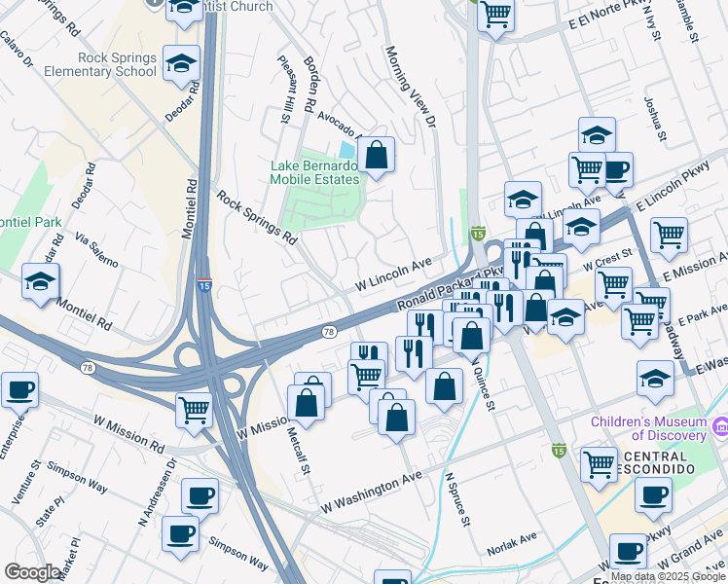
Task: Click the Route 78 shield below W Lincoln Ave
Action: tap(329, 332)
